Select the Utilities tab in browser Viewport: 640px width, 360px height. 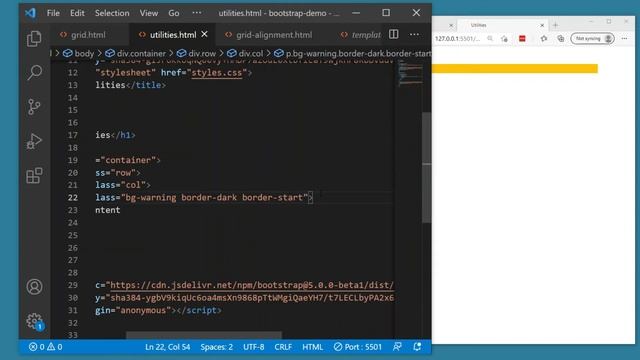pos(502,25)
